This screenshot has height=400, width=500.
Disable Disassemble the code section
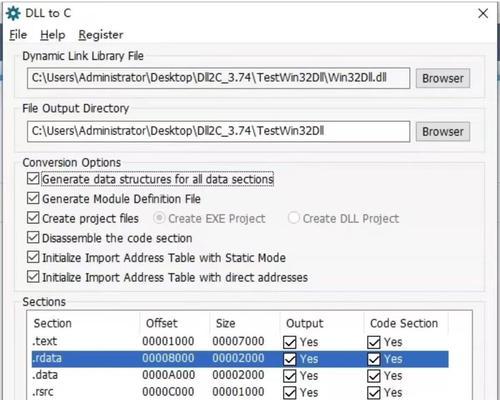click(x=33, y=238)
